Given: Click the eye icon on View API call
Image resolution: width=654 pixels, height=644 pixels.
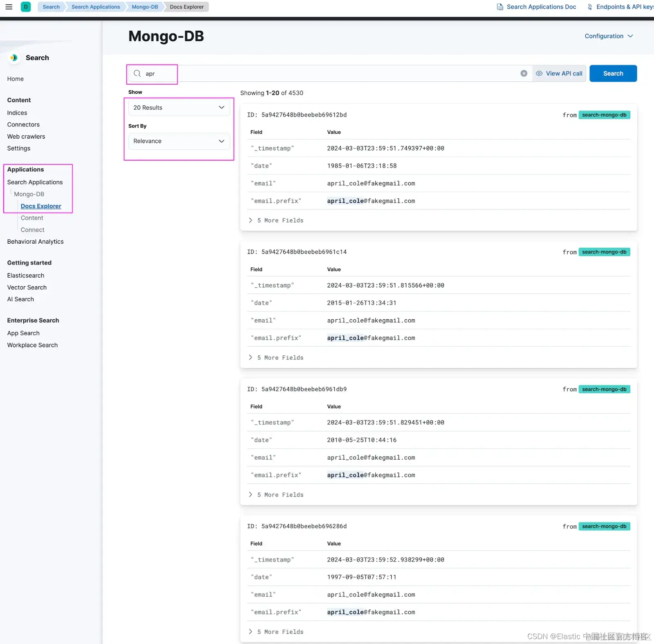Looking at the screenshot, I should (539, 74).
